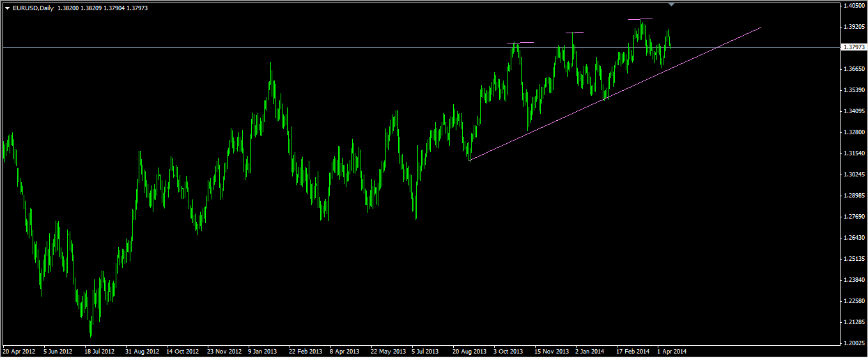Click the 23 Nov 2012 date label
This screenshot has width=868, height=358.
(224, 352)
